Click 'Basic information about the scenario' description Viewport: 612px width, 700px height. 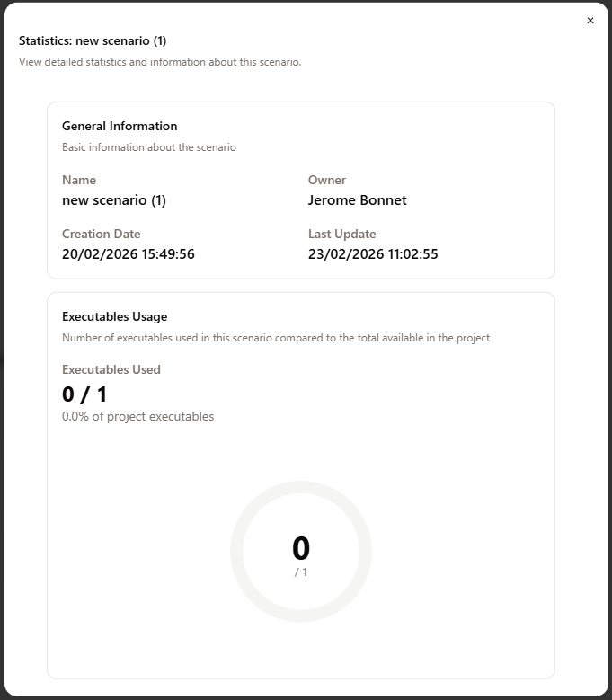click(149, 146)
